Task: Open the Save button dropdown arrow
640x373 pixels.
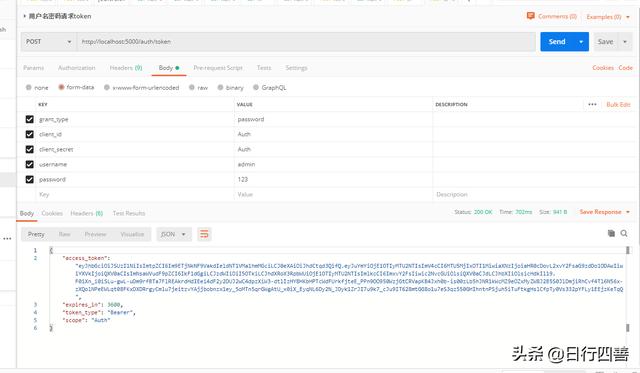Action: [625, 42]
